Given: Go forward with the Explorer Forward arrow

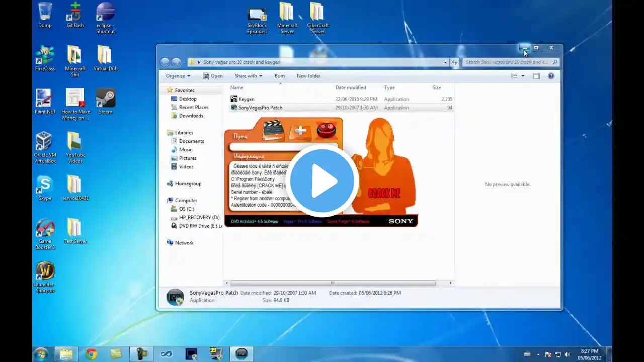Looking at the screenshot, I should tap(176, 62).
